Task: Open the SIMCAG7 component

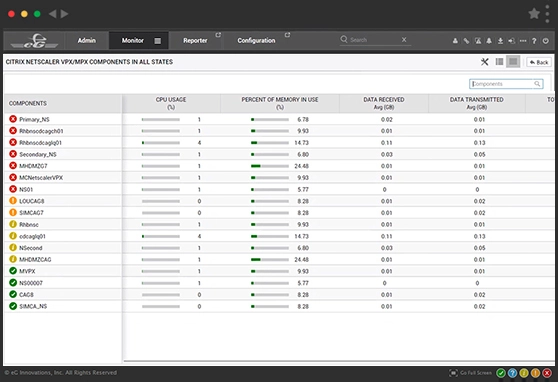Action: tap(31, 213)
